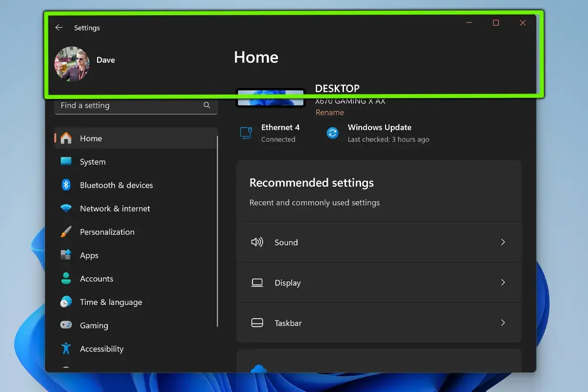This screenshot has height=392, width=588.
Task: Click the Time & language clock icon
Action: pos(66,302)
